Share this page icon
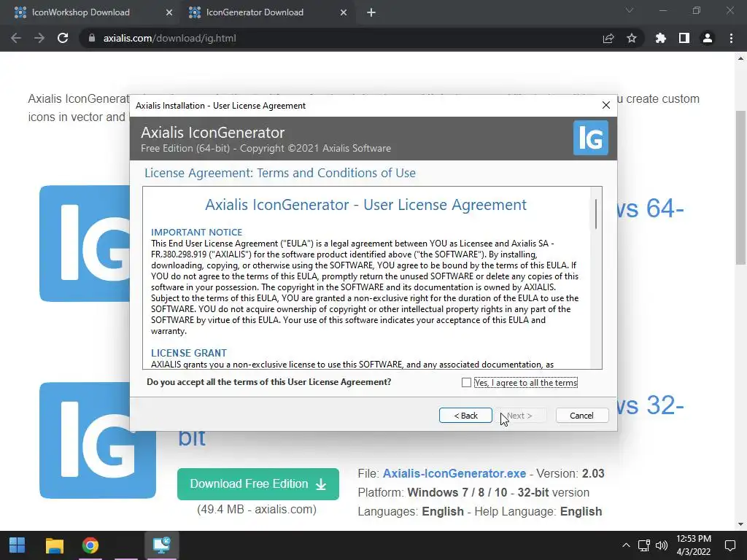The height and width of the screenshot is (560, 747). (608, 38)
